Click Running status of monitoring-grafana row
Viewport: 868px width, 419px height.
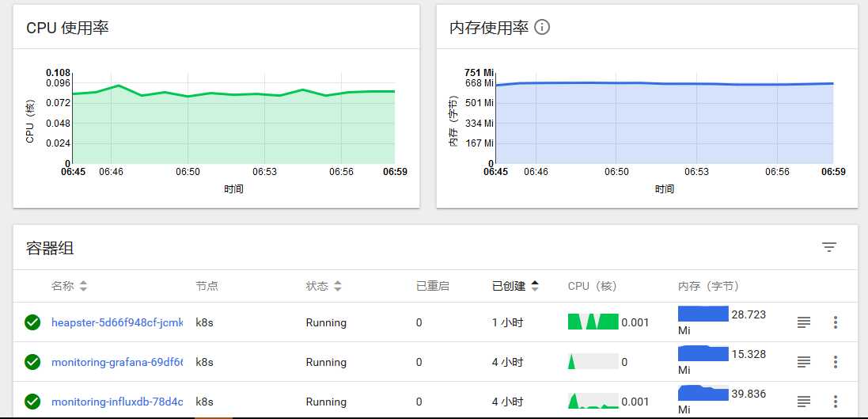326,363
